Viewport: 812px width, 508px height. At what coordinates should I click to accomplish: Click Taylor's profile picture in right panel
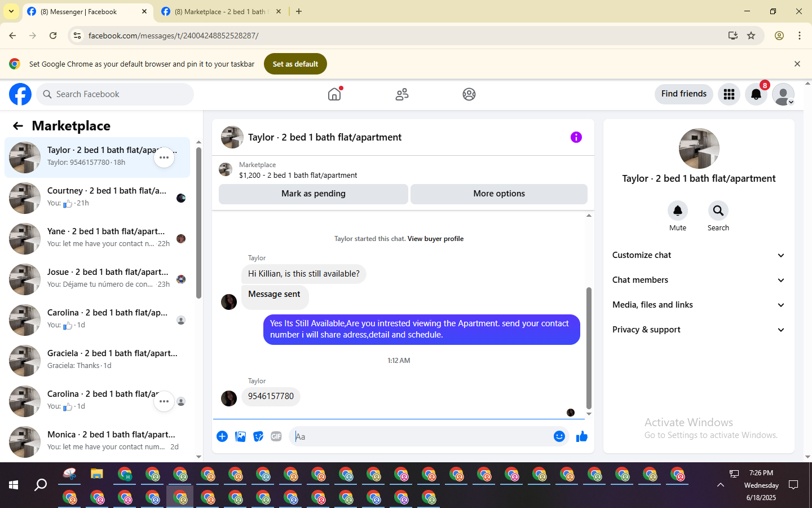point(699,148)
